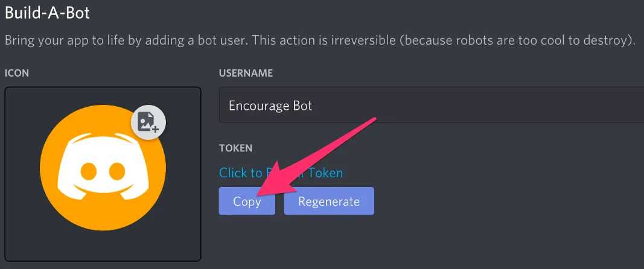Click the word 'Token' in reveal link
This screenshot has width=644, height=269.
point(326,172)
